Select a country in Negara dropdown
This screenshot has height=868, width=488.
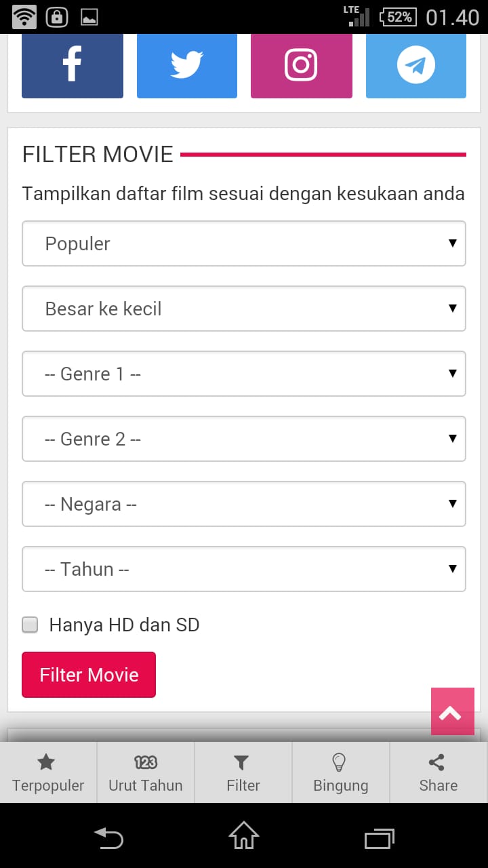[244, 504]
